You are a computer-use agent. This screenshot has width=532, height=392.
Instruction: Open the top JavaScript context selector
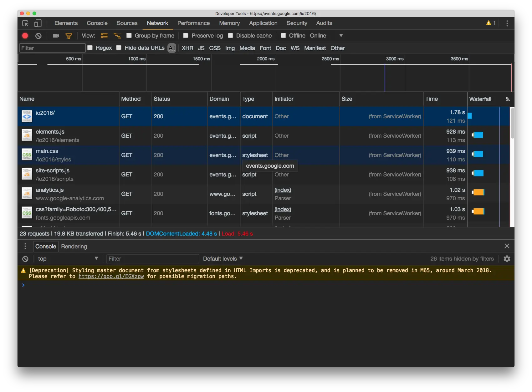point(67,259)
